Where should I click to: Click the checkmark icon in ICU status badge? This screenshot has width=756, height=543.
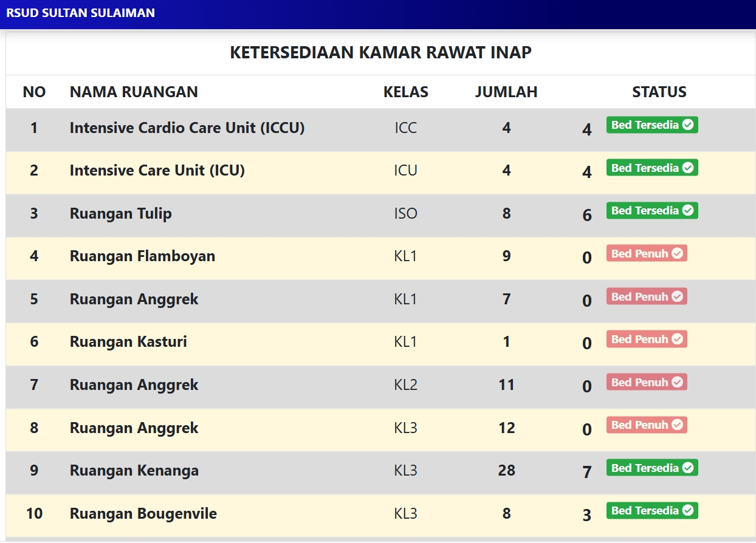(x=688, y=168)
